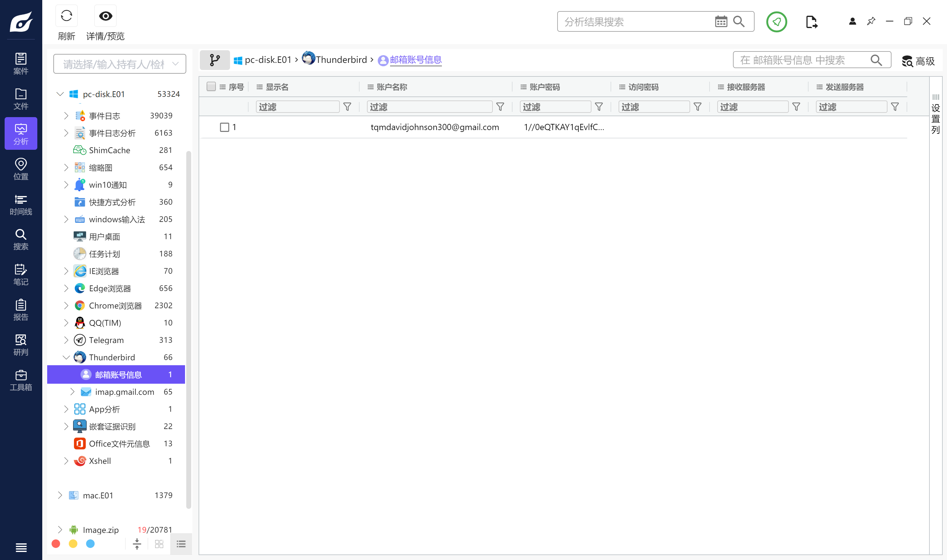Click the 账户密码 column filter funnel
The image size is (947, 560).
click(x=599, y=107)
